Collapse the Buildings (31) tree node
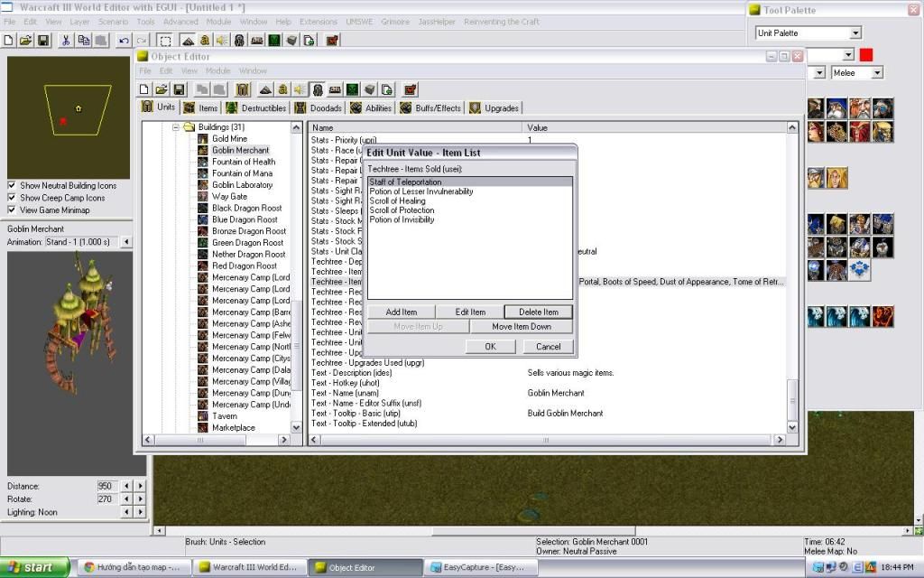The image size is (924, 578). pos(176,126)
